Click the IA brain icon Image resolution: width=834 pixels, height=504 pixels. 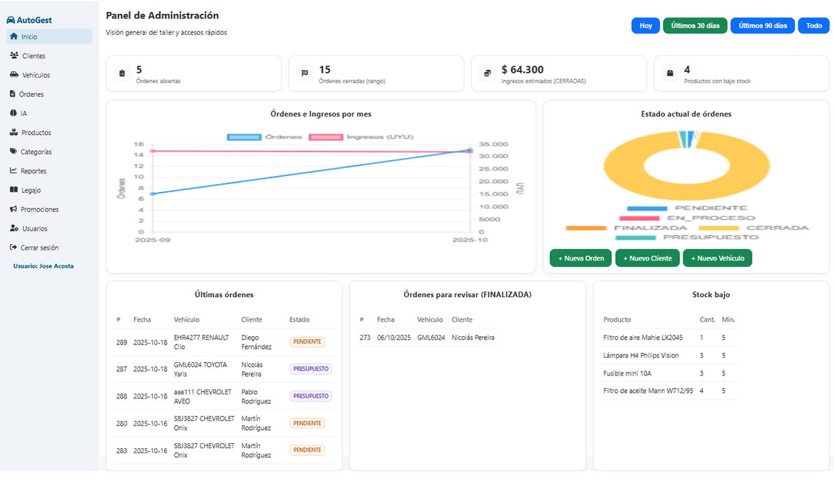tap(13, 113)
